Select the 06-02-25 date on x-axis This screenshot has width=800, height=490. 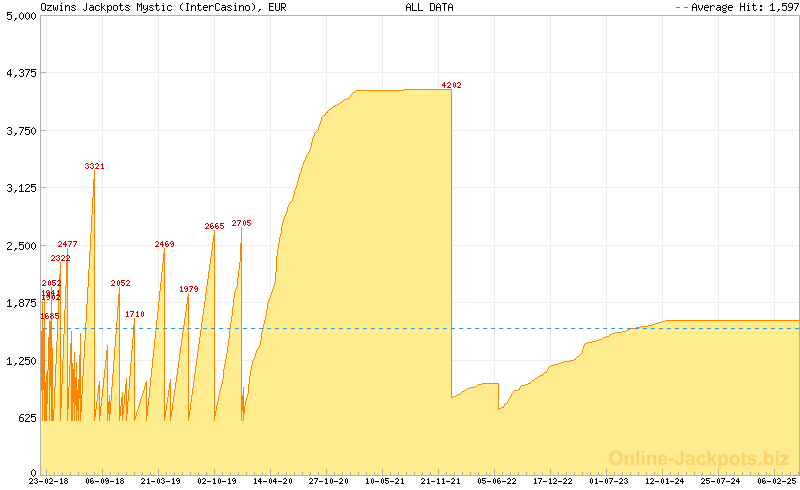pyautogui.click(x=776, y=481)
